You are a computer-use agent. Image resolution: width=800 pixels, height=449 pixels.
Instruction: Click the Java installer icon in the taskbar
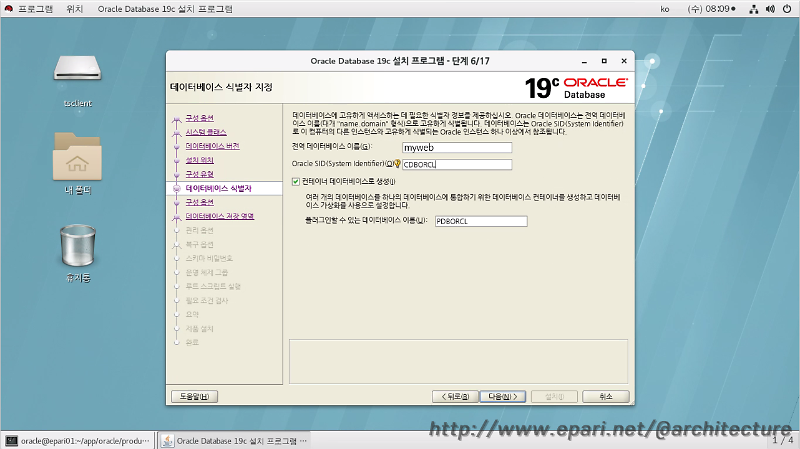click(x=167, y=441)
